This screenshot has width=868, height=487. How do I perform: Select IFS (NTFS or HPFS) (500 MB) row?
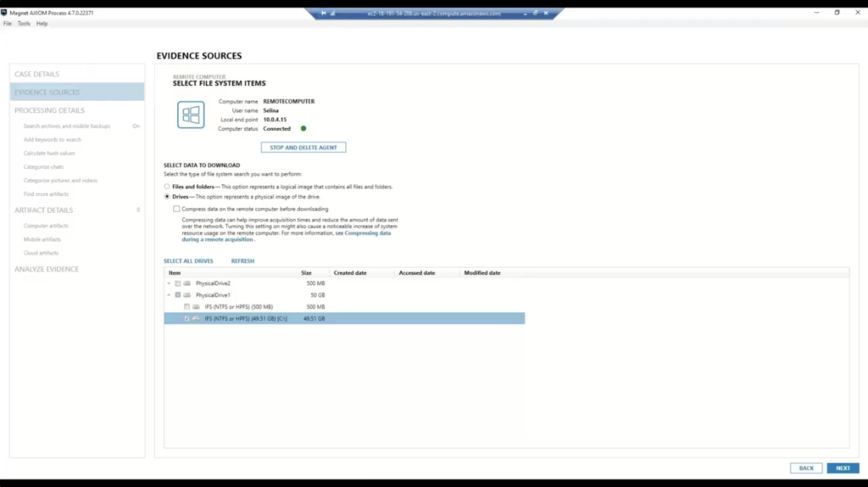pyautogui.click(x=238, y=307)
